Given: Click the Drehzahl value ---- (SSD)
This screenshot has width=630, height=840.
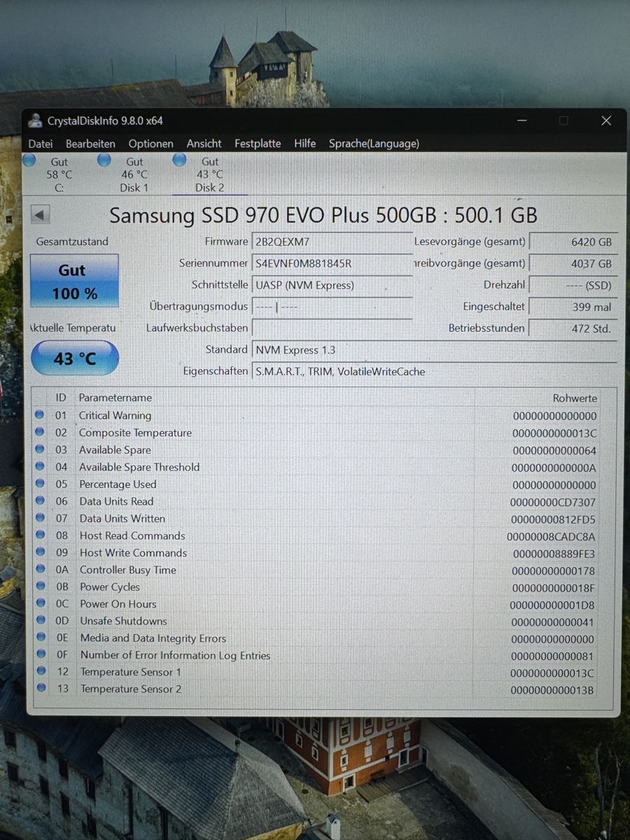Looking at the screenshot, I should click(573, 286).
